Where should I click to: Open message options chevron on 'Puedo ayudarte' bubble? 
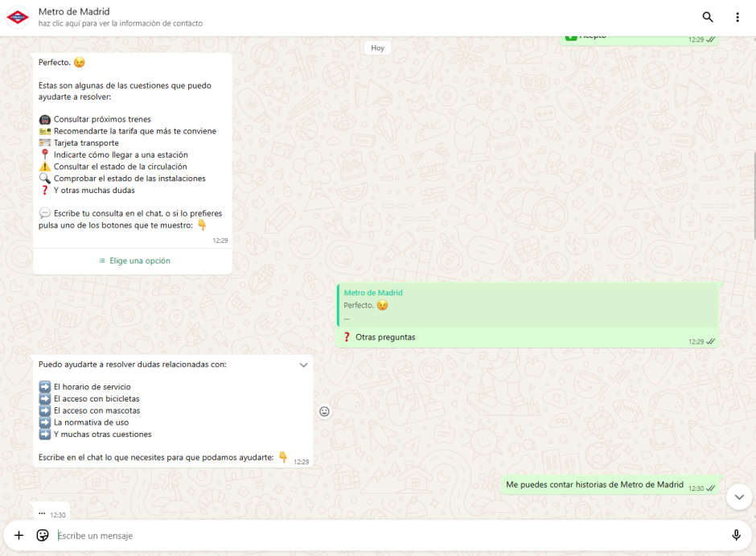(x=303, y=365)
